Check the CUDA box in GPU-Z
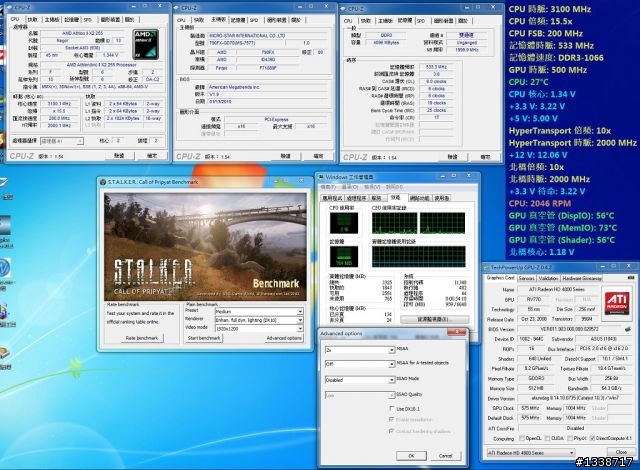This screenshot has width=640, height=470. tap(547, 438)
